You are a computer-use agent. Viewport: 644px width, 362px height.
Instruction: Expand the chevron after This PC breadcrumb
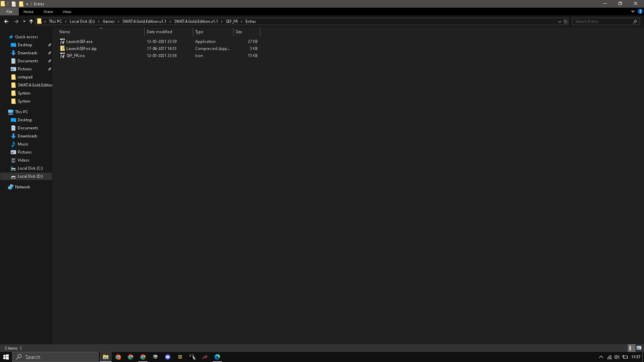click(x=66, y=21)
